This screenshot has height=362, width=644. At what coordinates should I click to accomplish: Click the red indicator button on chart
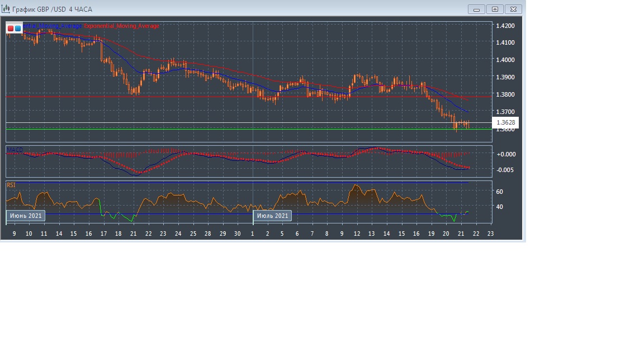click(11, 28)
